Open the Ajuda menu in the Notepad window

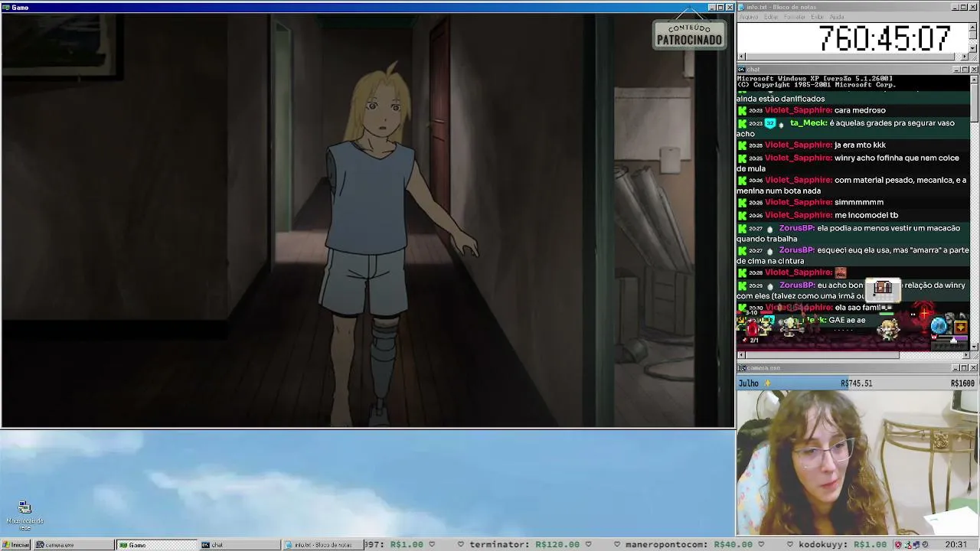tap(837, 17)
